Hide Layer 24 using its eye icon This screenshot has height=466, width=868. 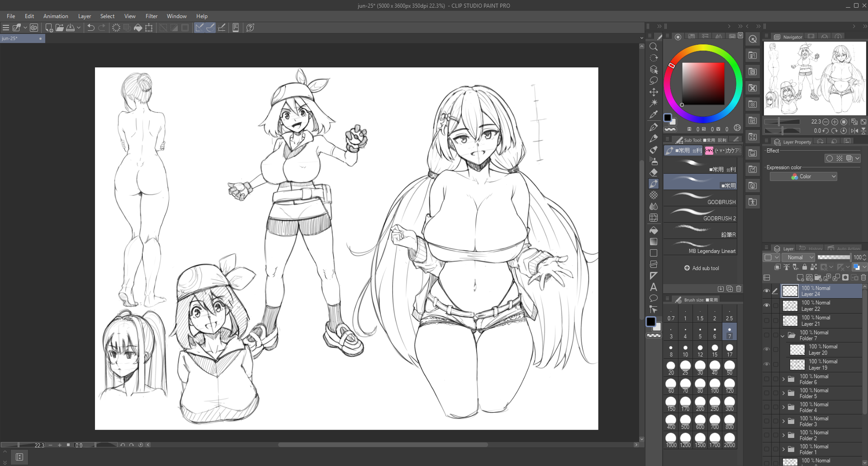(767, 291)
